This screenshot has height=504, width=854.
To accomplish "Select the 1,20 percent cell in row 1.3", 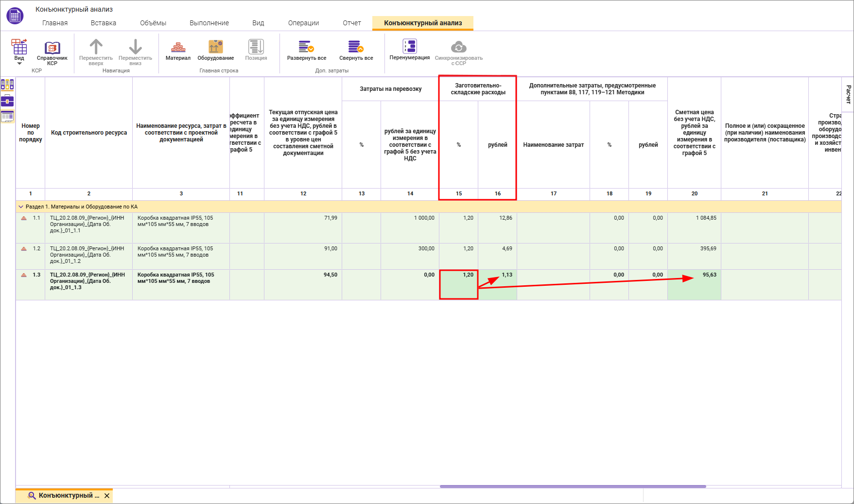I will 458,284.
